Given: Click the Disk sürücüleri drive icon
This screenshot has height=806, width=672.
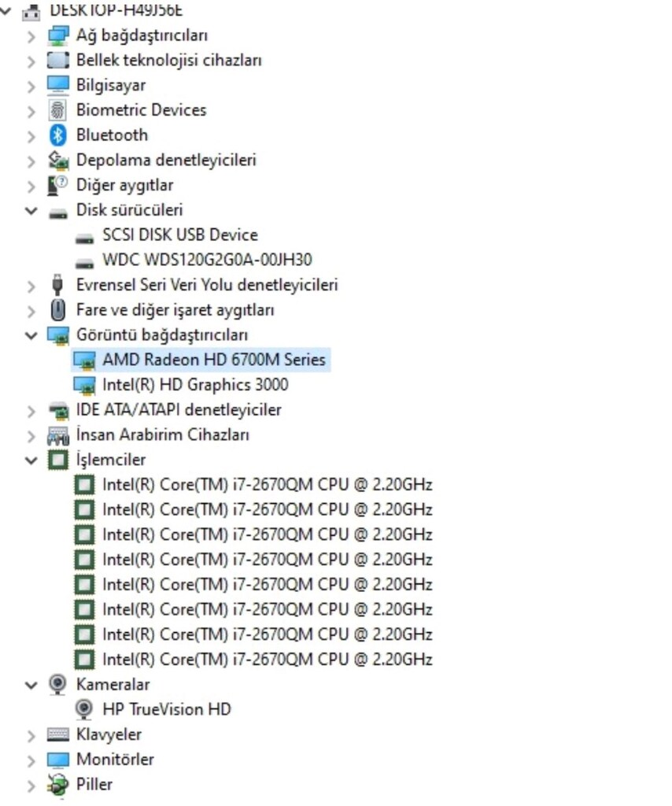Looking at the screenshot, I should coord(57,213).
